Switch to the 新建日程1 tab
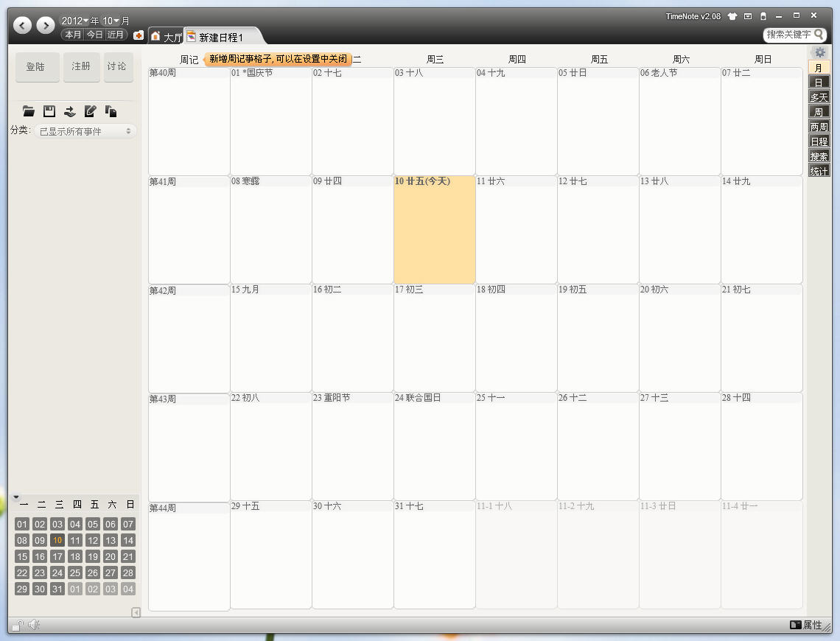This screenshot has width=840, height=641. pos(221,36)
